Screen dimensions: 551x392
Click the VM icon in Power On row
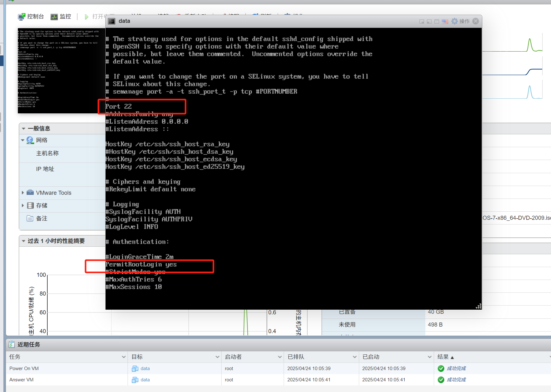[x=135, y=369]
